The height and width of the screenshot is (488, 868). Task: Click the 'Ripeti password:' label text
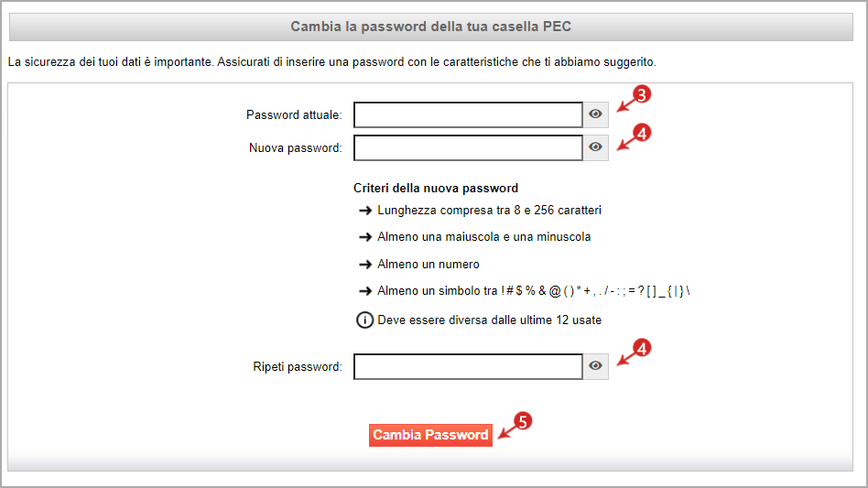(298, 367)
